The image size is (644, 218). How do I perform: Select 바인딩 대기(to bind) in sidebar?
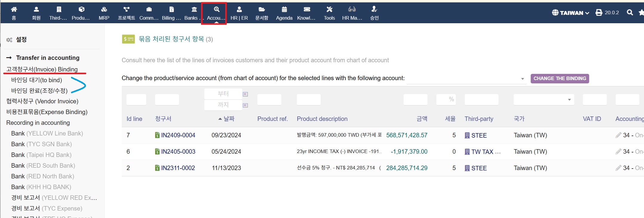click(36, 80)
